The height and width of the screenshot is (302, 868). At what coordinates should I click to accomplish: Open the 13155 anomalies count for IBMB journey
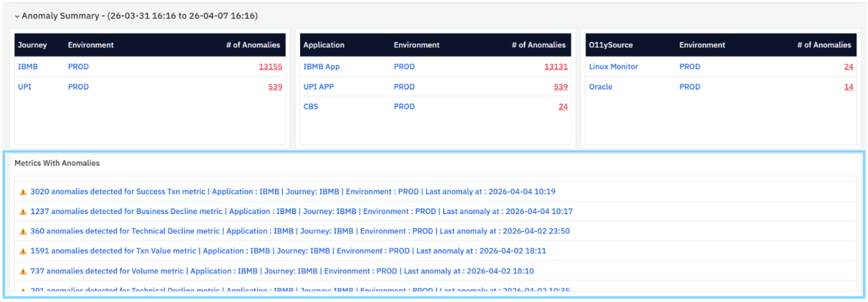point(270,66)
